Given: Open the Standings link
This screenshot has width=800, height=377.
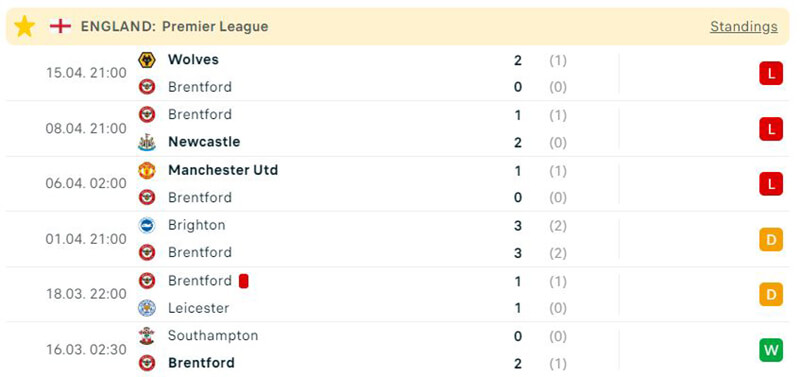Looking at the screenshot, I should click(743, 27).
